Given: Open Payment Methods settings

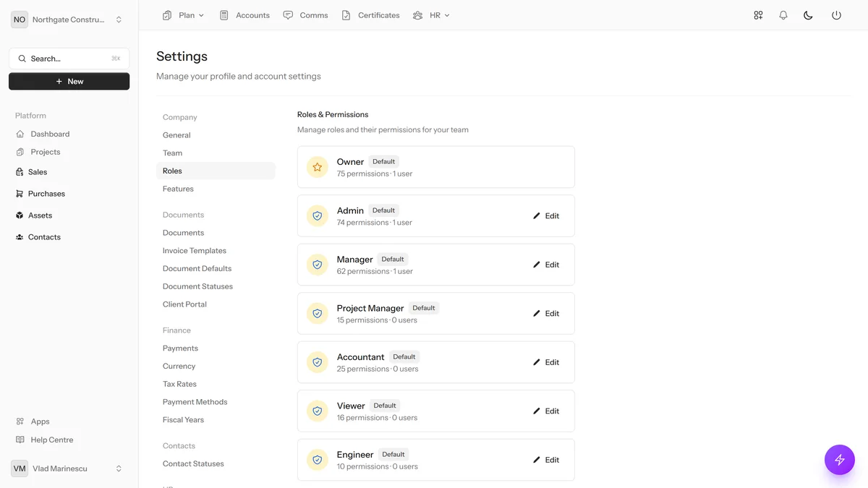Looking at the screenshot, I should tap(216, 402).
